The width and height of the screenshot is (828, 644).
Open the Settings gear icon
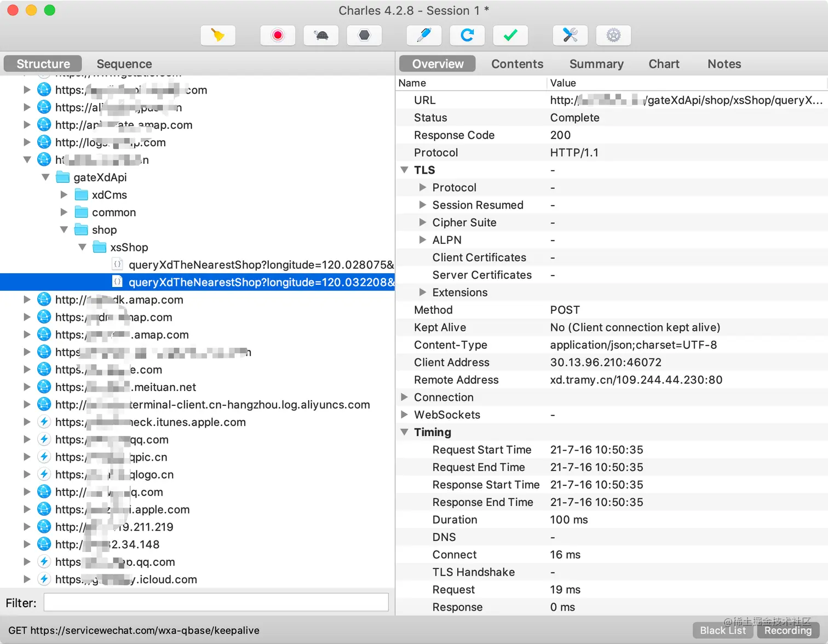coord(613,36)
